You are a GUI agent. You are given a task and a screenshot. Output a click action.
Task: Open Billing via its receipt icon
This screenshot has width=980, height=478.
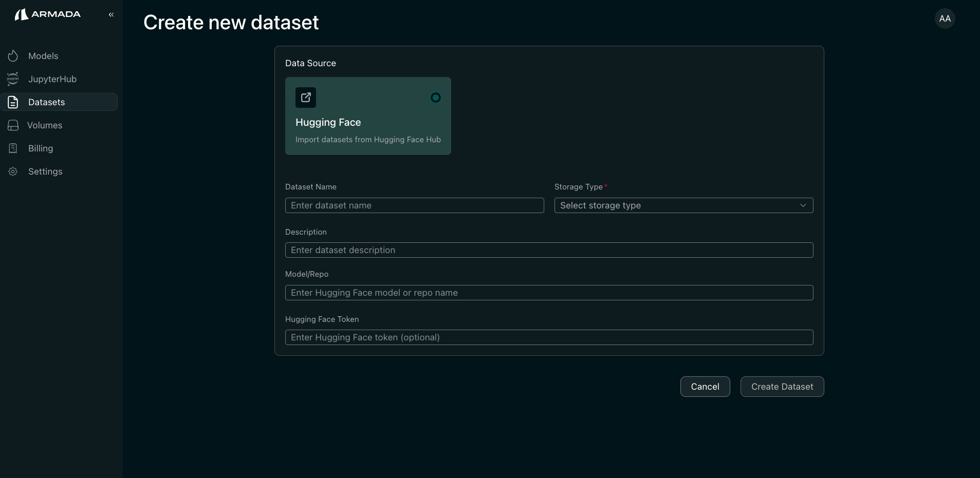[x=13, y=148]
